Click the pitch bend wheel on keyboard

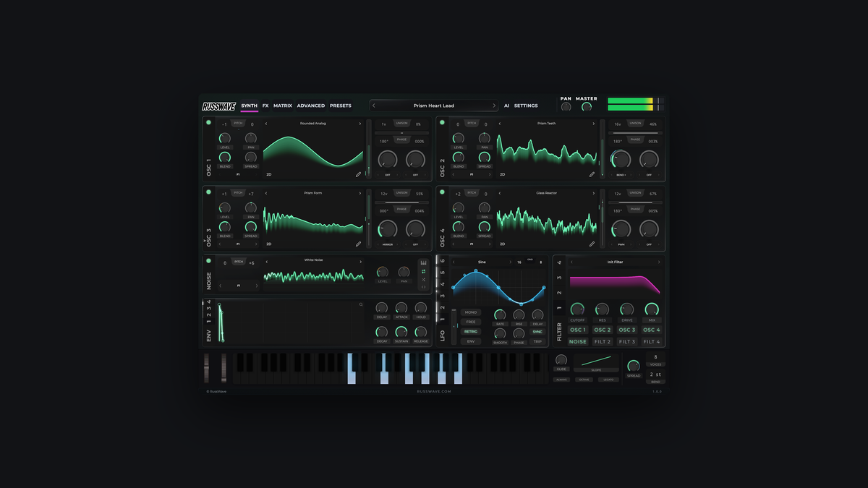click(x=207, y=368)
